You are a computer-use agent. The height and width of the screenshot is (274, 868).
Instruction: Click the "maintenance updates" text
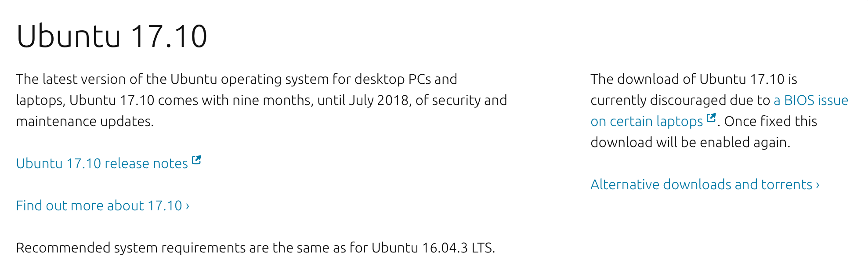pyautogui.click(x=84, y=121)
